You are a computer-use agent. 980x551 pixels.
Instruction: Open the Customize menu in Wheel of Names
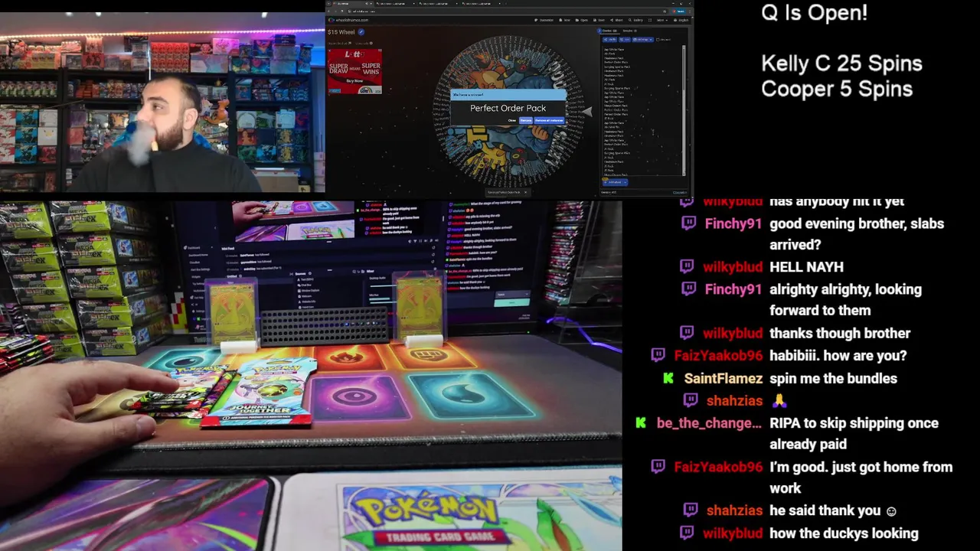544,20
